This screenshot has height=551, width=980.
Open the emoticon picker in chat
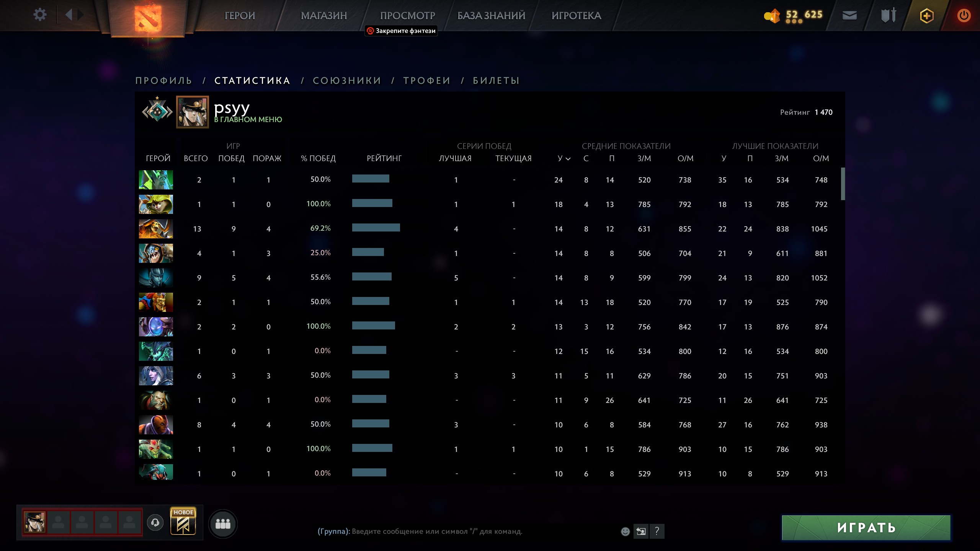(x=625, y=531)
